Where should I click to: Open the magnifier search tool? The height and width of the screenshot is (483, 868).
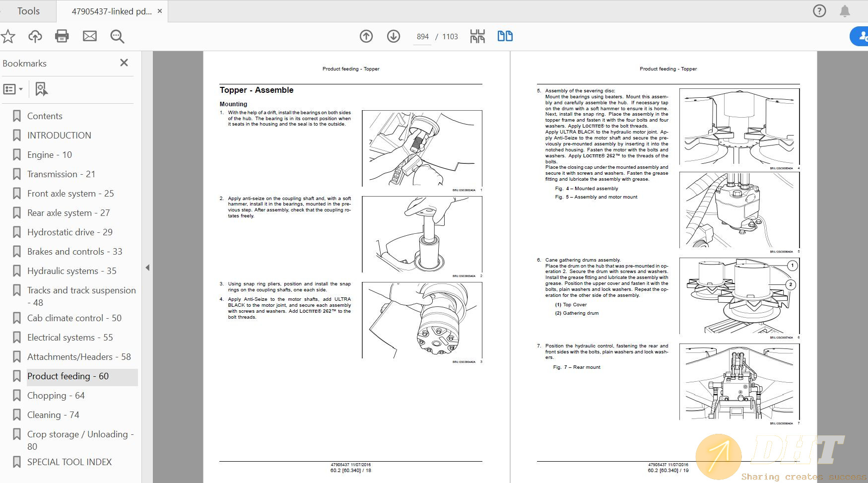click(117, 36)
